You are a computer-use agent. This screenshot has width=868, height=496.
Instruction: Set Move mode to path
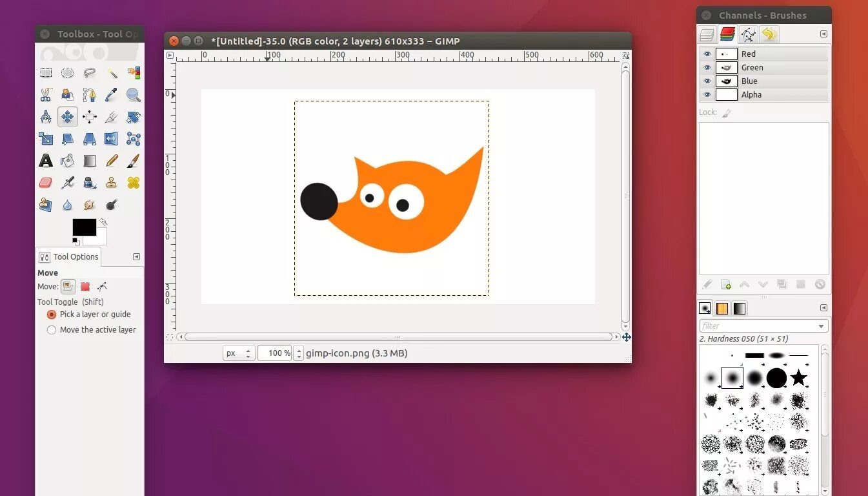pyautogui.click(x=102, y=287)
